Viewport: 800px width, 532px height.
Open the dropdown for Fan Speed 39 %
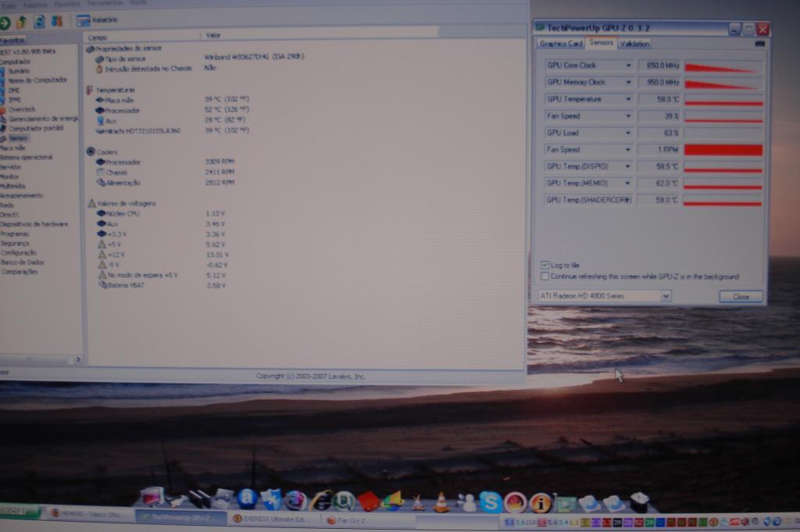point(628,116)
